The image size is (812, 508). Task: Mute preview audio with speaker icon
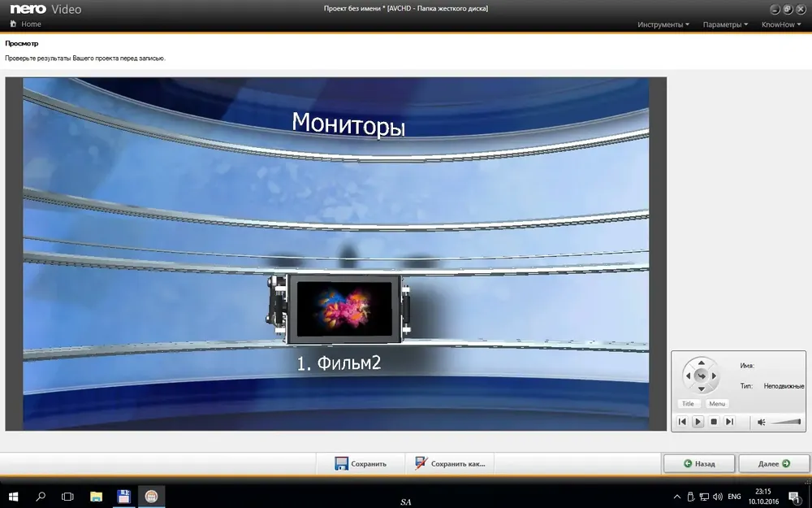[x=762, y=422]
